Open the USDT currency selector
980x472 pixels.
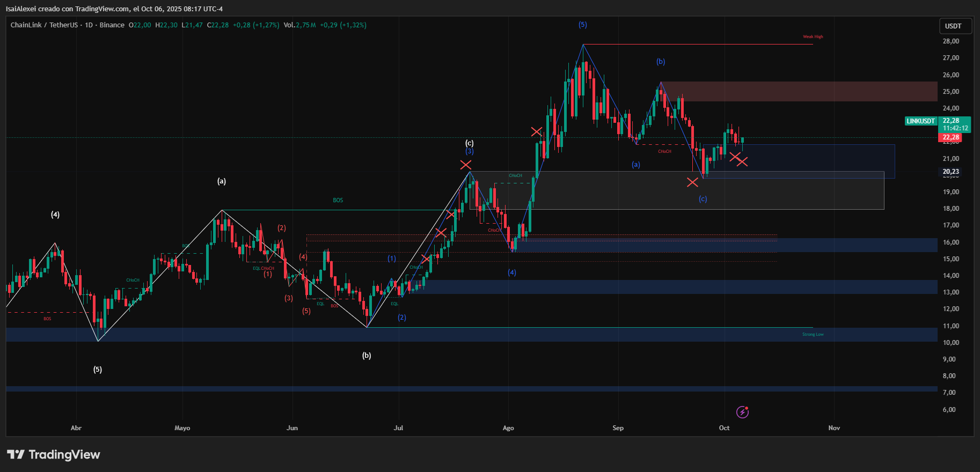[955, 26]
